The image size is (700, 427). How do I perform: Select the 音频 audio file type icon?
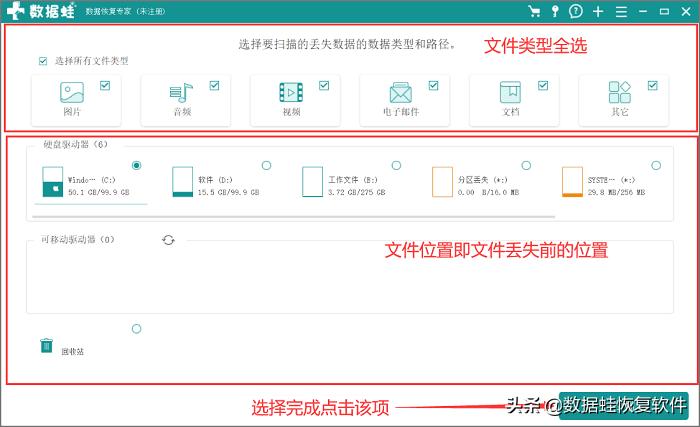tap(181, 92)
